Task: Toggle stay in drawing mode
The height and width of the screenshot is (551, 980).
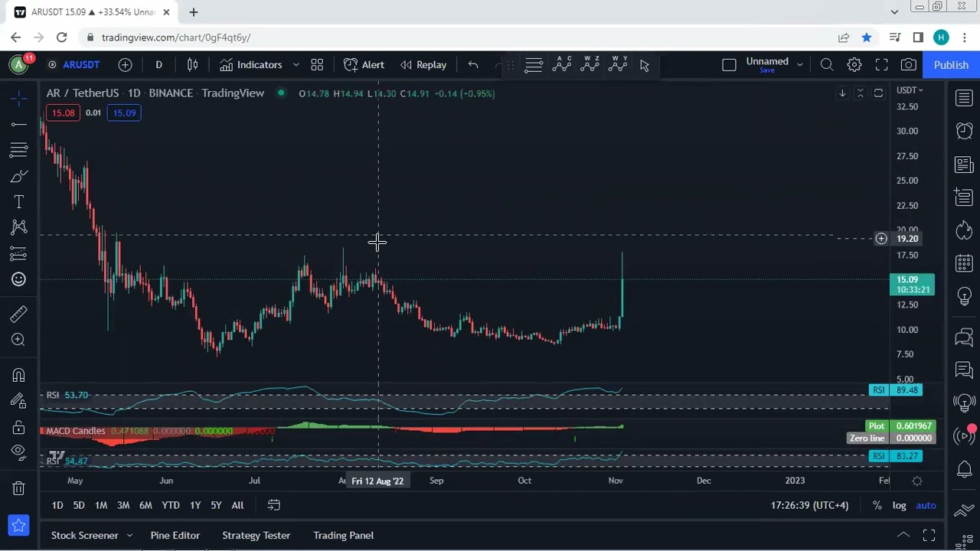Action: point(19,401)
